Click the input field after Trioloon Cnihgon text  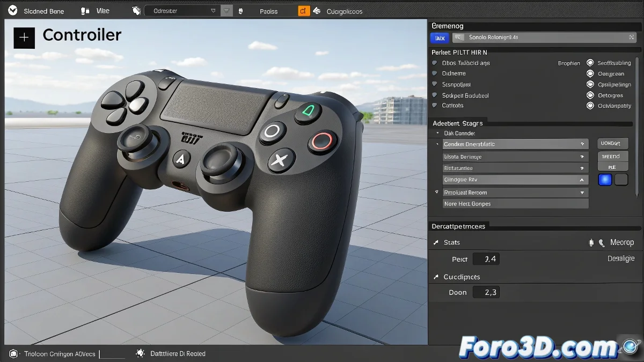(x=112, y=353)
